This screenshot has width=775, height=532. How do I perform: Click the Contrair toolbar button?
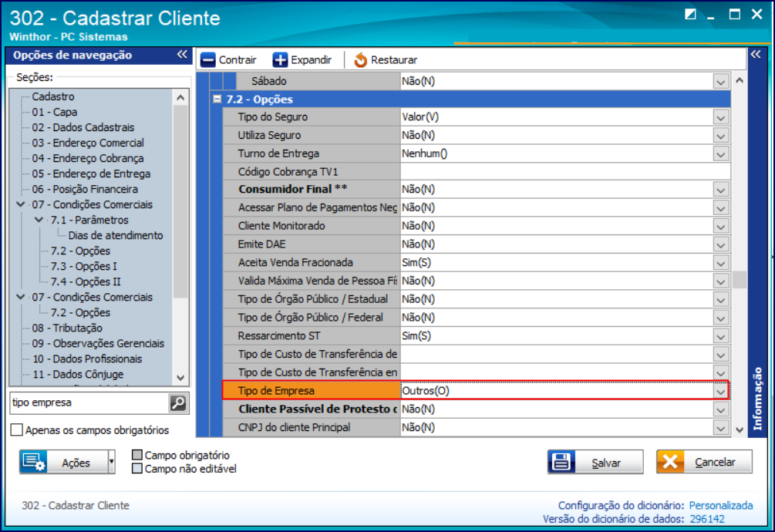[229, 60]
